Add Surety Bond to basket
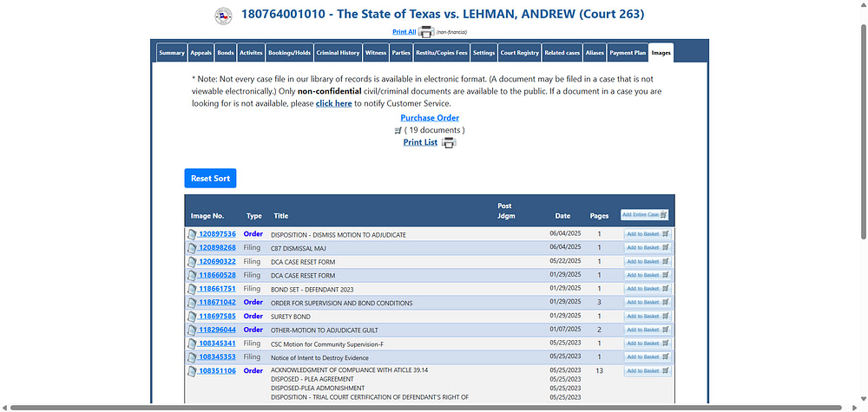Screen dimensions: 868x412 click(648, 316)
